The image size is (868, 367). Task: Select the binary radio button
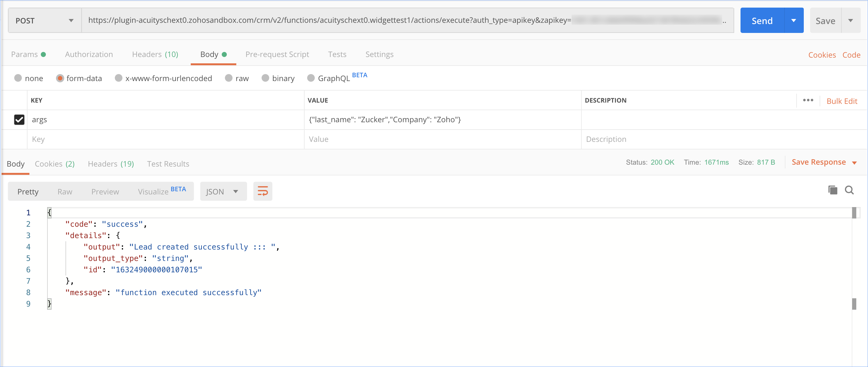click(265, 78)
